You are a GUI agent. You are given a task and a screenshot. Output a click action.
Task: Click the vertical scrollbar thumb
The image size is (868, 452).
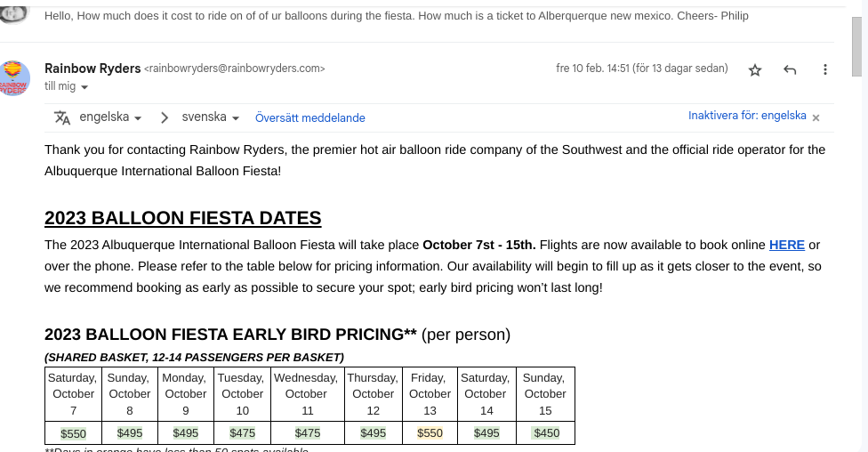pos(857,46)
